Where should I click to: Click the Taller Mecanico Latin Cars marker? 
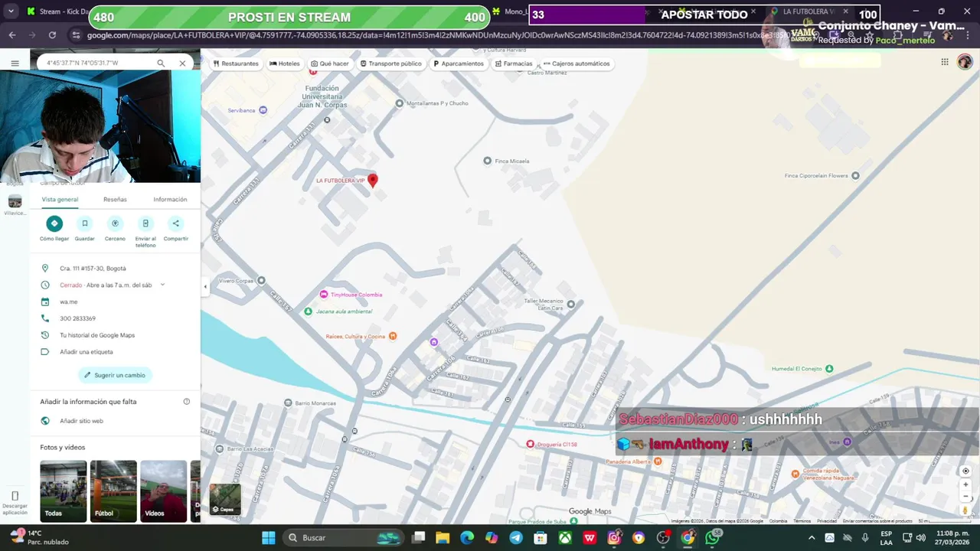click(x=571, y=305)
